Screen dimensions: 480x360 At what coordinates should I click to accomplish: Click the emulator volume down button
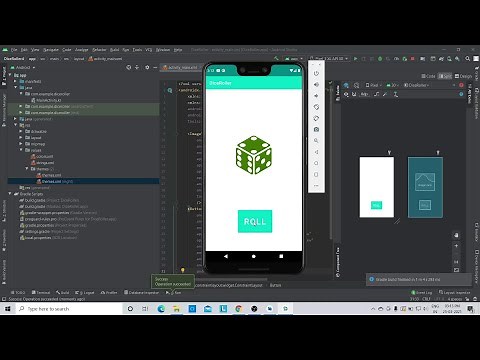(x=316, y=96)
